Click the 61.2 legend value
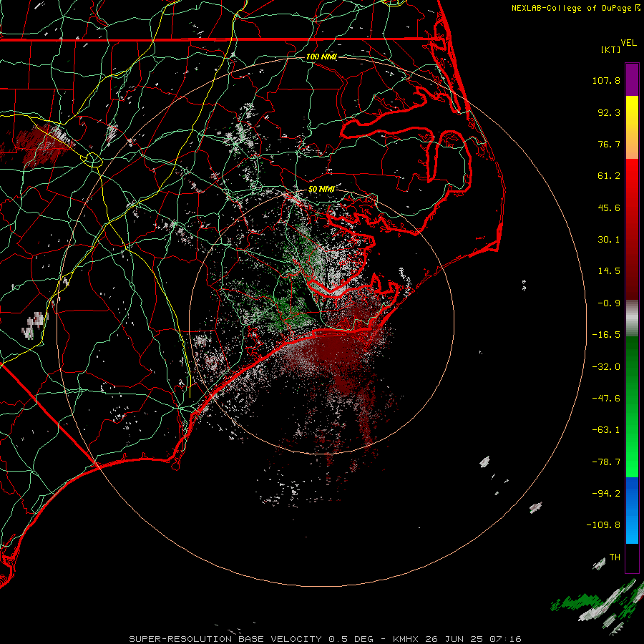 pos(609,176)
